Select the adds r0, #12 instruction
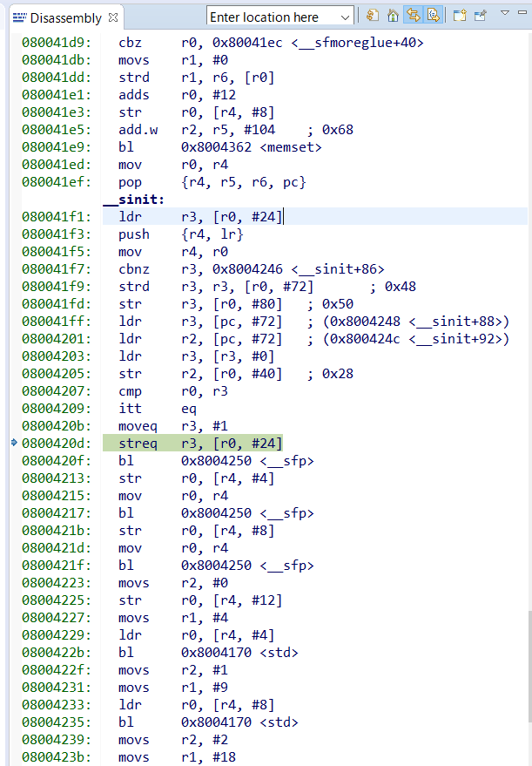 177,95
